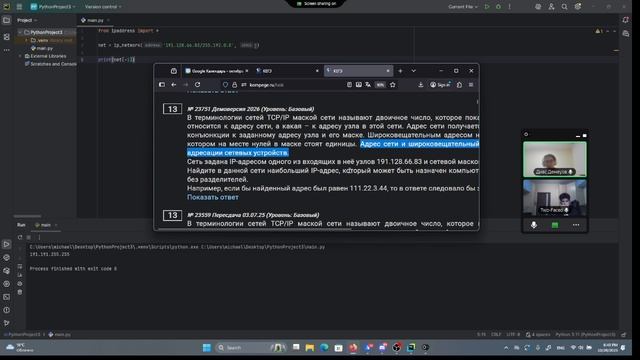Open weather widget on taskbar
Viewport: 640px width, 360px height.
[20, 347]
